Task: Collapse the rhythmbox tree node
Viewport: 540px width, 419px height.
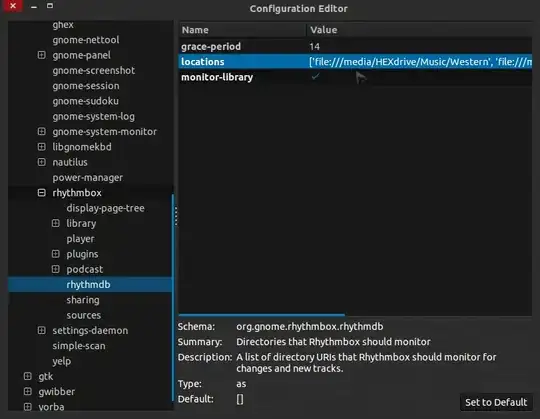Action: click(42, 192)
